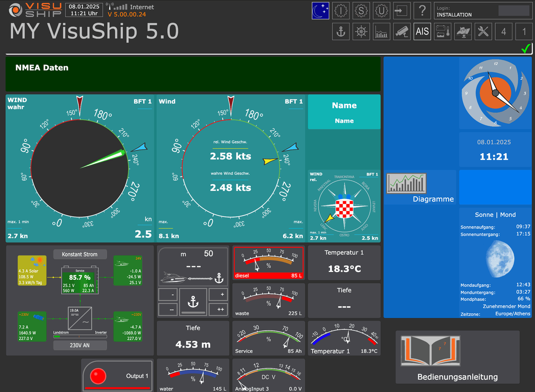Click the anchor chain plus button
Viewport: 535px width, 392px height.
[x=218, y=294]
